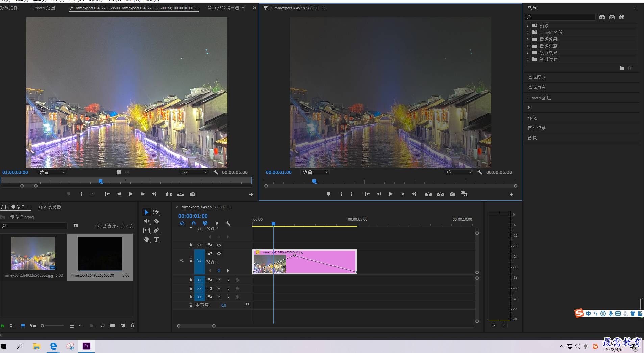Select the Pen tool

156,230
